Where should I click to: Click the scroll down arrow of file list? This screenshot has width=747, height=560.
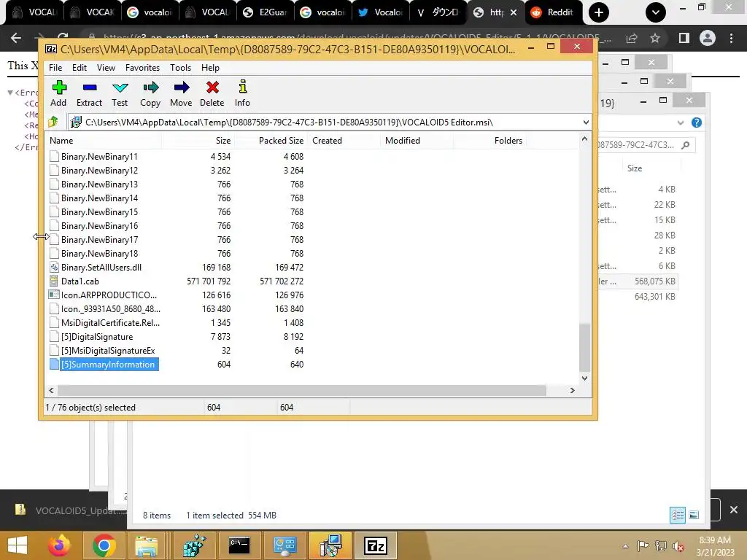tap(584, 378)
